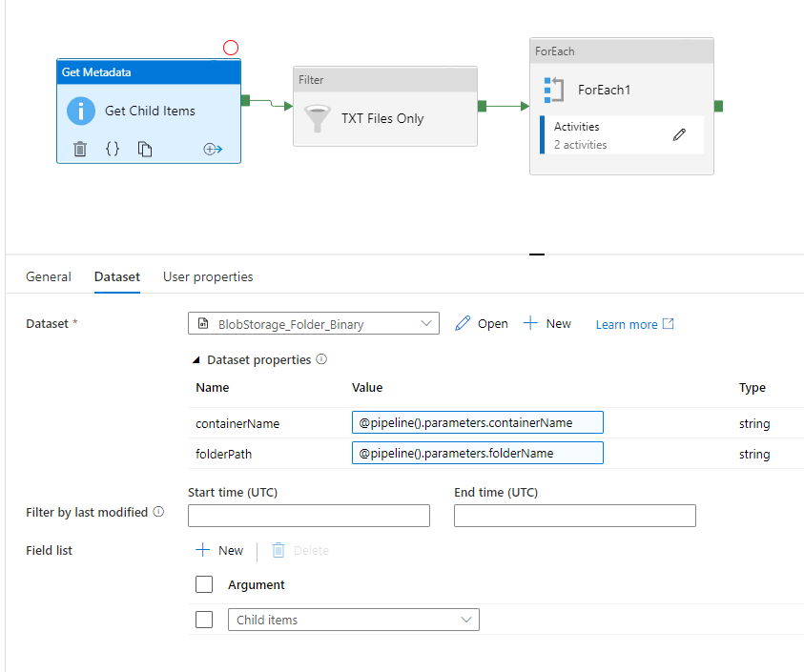Image resolution: width=804 pixels, height=672 pixels.
Task: Delete the Get Metadata activity via trash icon
Action: point(80,149)
